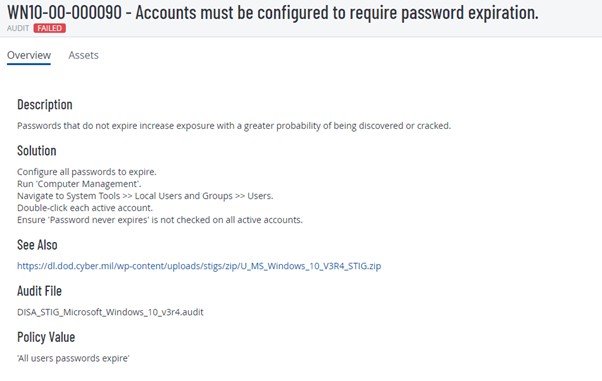Image resolution: width=602 pixels, height=381 pixels.
Task: Select the Overview tab
Action: coord(29,55)
